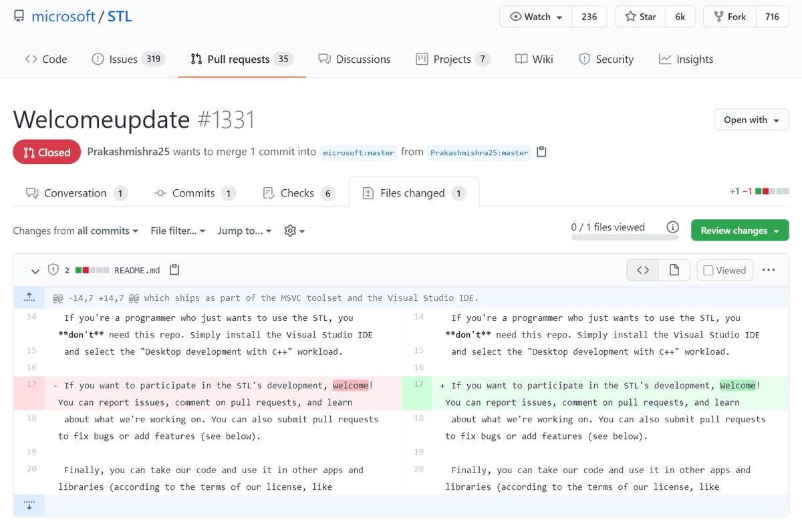Open the diff settings gear dropdown

click(294, 231)
